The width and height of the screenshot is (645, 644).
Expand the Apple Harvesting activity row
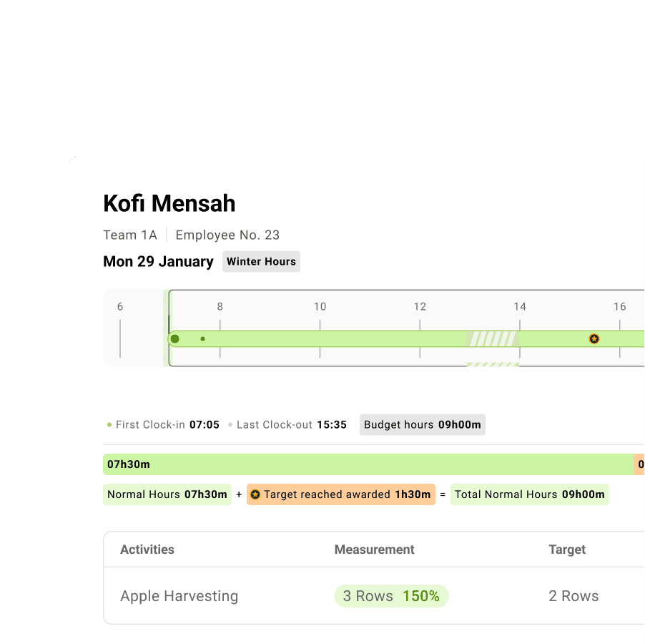[179, 596]
